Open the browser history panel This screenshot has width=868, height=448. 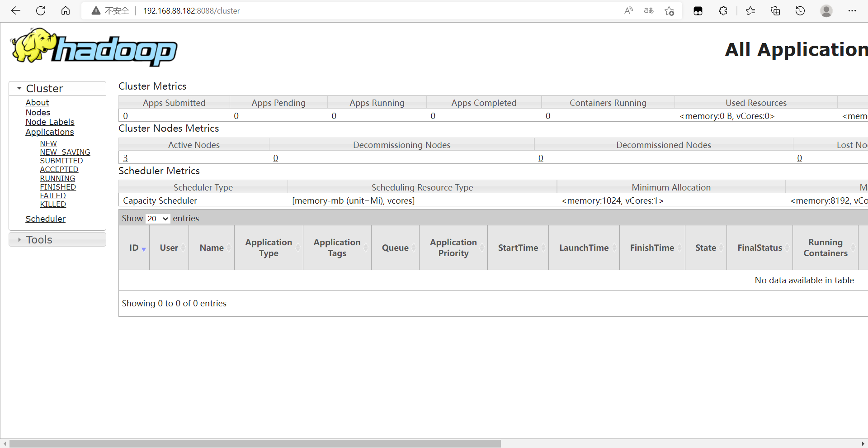click(800, 11)
